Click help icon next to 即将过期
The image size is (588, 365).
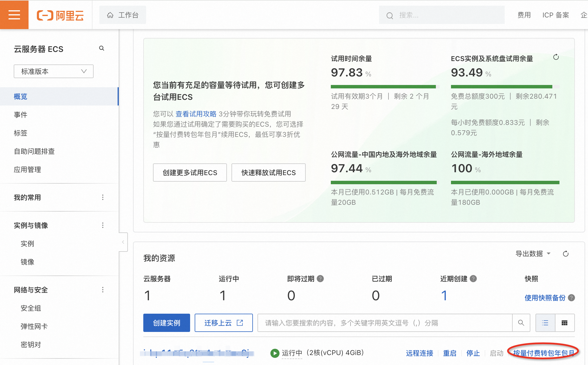point(320,279)
